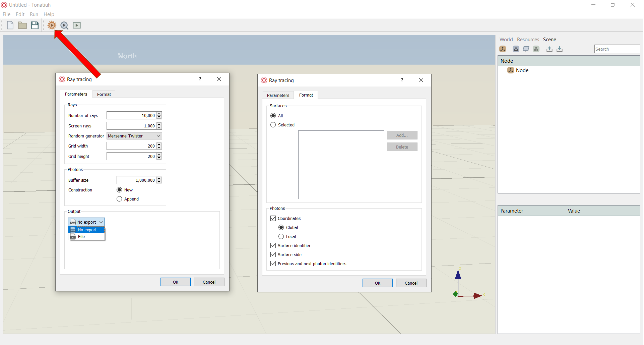Select New construction radio button
The height and width of the screenshot is (345, 644).
click(x=119, y=190)
